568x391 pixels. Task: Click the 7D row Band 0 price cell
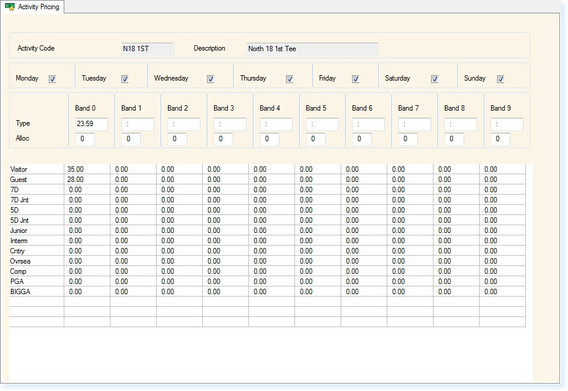click(x=87, y=190)
